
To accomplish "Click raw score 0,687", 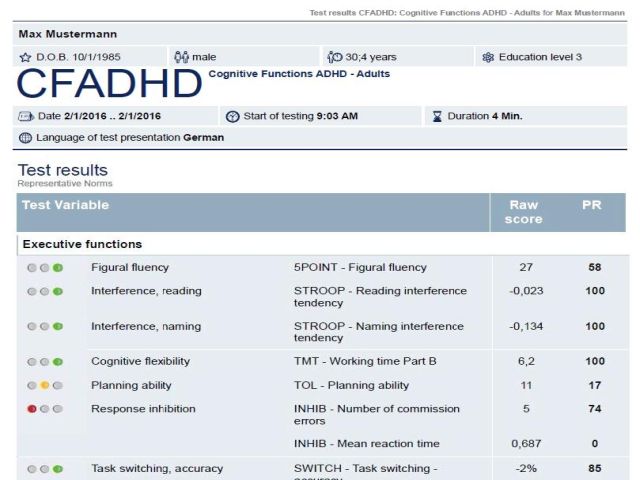I will [x=526, y=444].
